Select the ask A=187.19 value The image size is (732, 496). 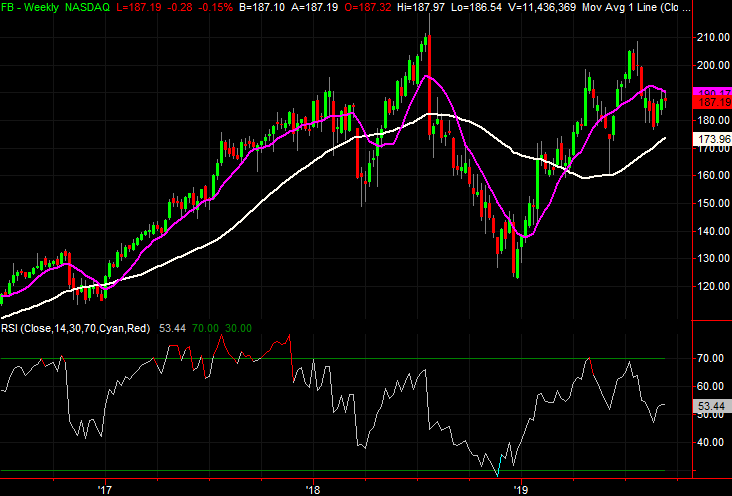pos(315,7)
